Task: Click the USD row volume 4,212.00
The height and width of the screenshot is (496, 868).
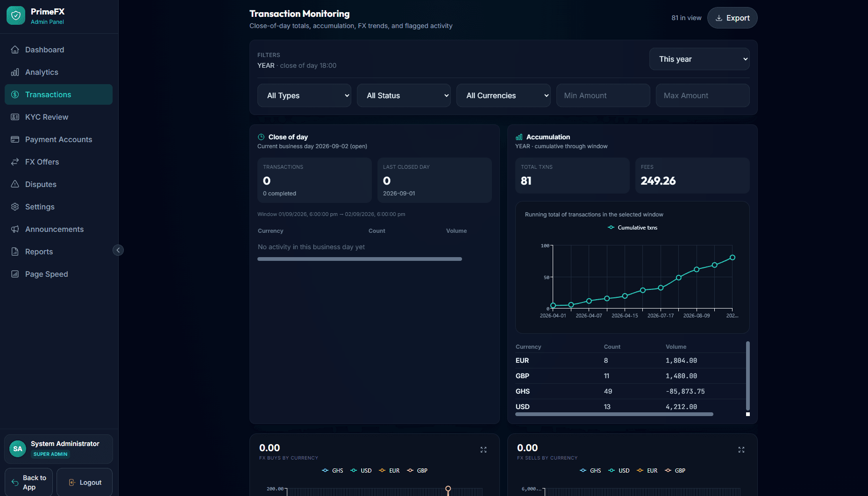Action: (681, 407)
